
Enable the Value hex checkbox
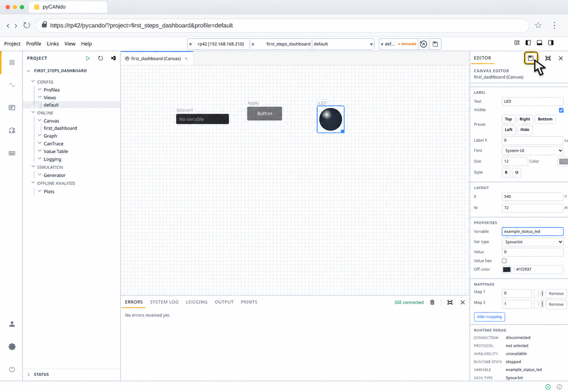504,261
